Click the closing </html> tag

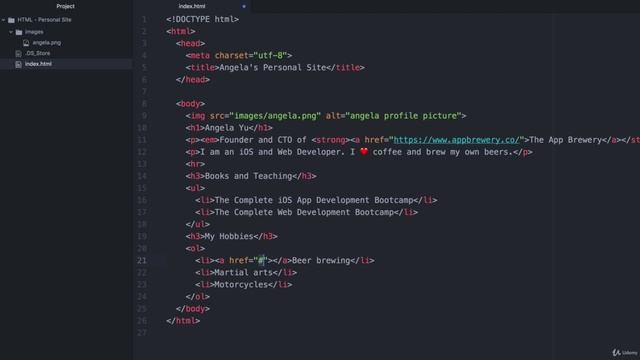[183, 321]
